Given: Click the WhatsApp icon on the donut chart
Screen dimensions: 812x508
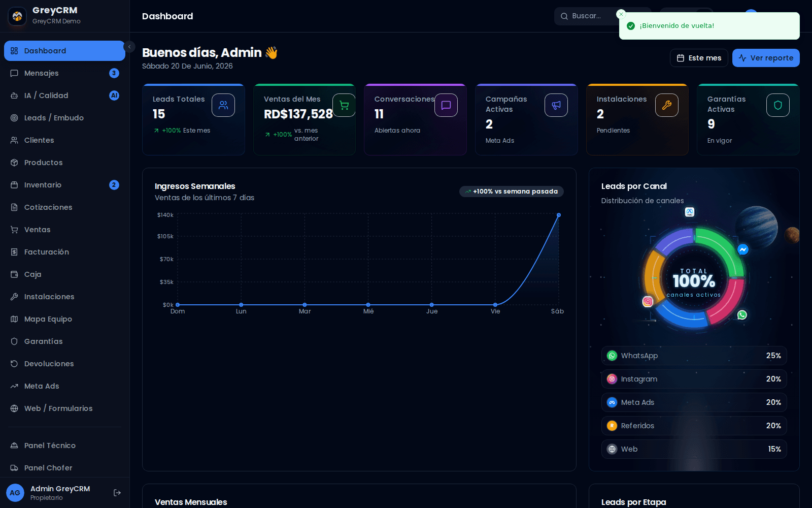Looking at the screenshot, I should [742, 315].
